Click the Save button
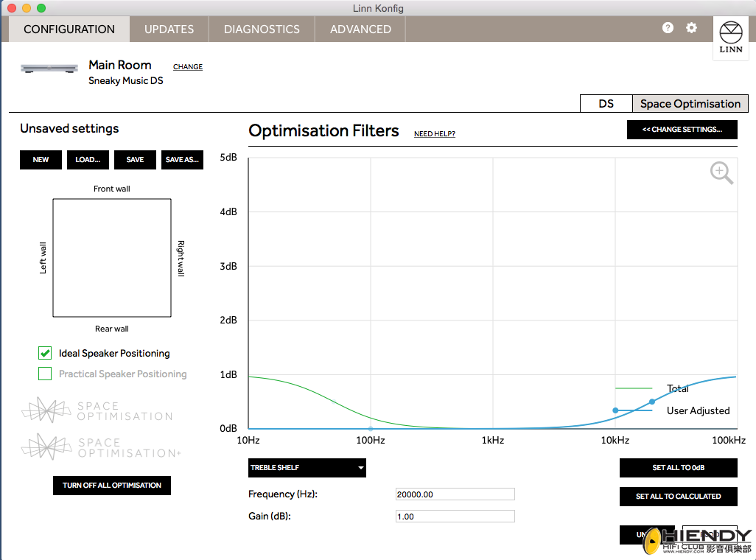This screenshot has height=560, width=756. pos(135,160)
